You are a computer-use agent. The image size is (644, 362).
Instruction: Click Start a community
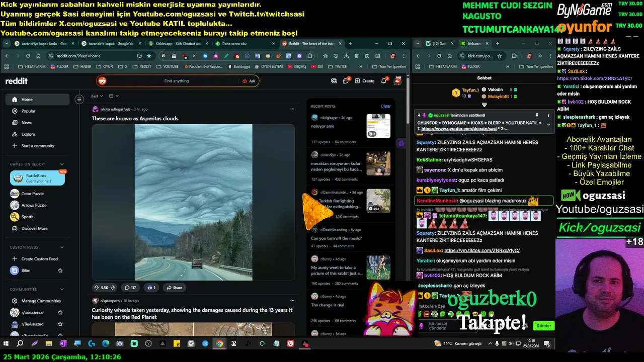tap(37, 146)
